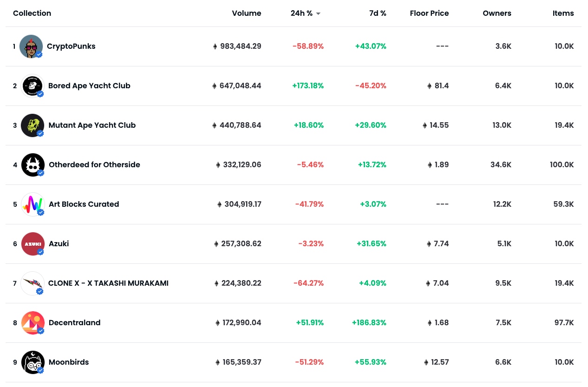Image resolution: width=588 pixels, height=387 pixels.
Task: Click the +173.18% 24h change value
Action: [308, 86]
